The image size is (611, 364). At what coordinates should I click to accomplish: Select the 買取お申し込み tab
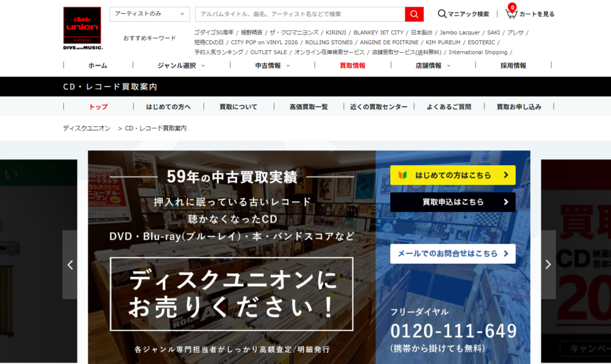519,106
